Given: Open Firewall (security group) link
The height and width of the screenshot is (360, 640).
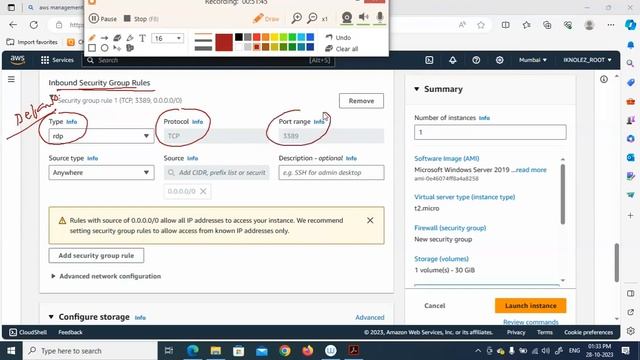Looking at the screenshot, I should tap(450, 228).
